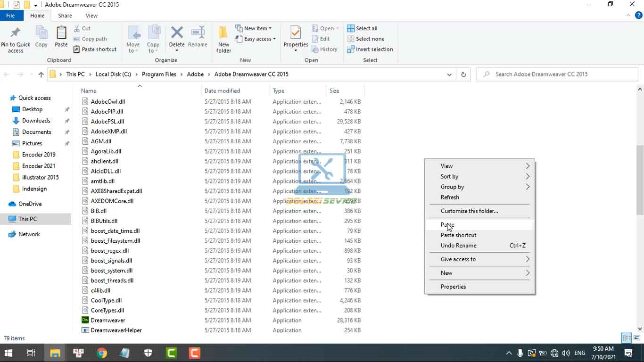The width and height of the screenshot is (644, 362).
Task: Expand the New item dropdown
Action: [255, 28]
